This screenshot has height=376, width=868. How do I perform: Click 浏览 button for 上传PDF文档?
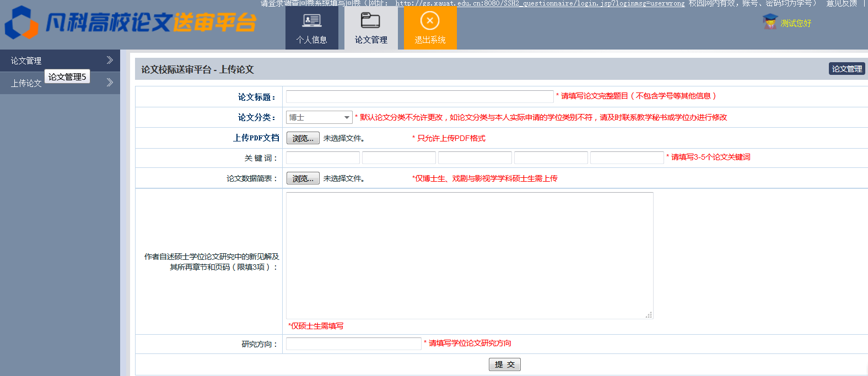click(303, 138)
